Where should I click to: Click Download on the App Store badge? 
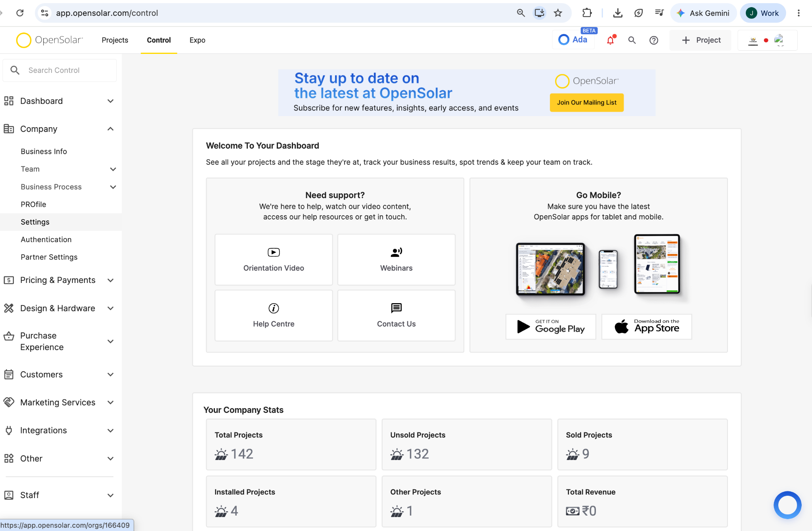point(647,327)
